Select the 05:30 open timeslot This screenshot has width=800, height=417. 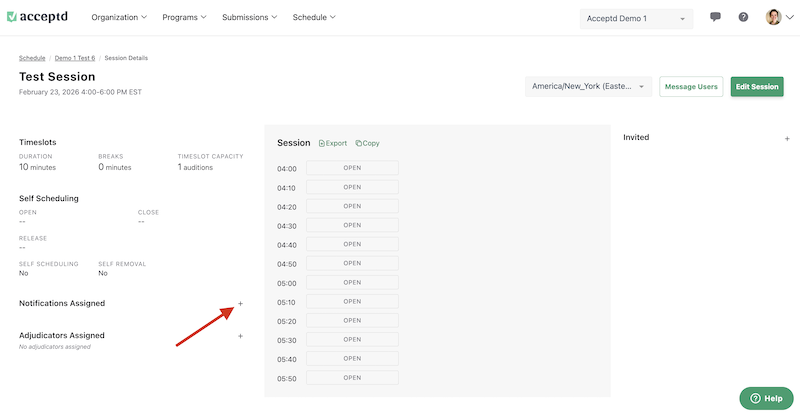pos(352,339)
